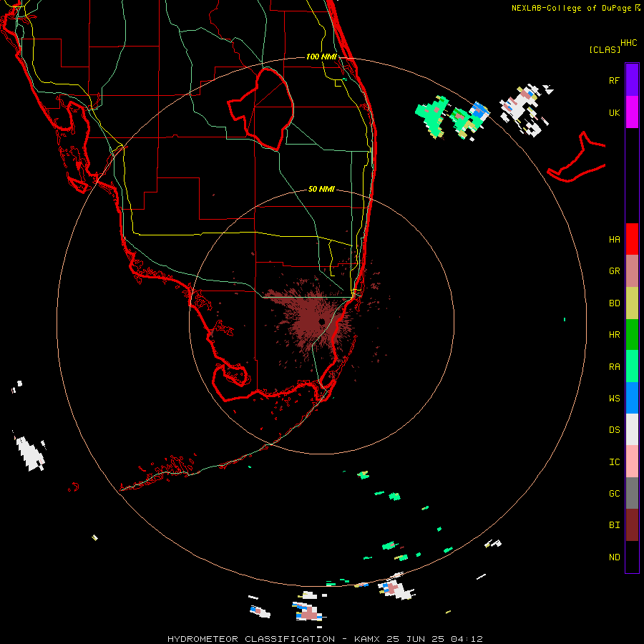Image resolution: width=644 pixels, height=644 pixels.
Task: Select the blue WS legend swatch
Action: 632,398
